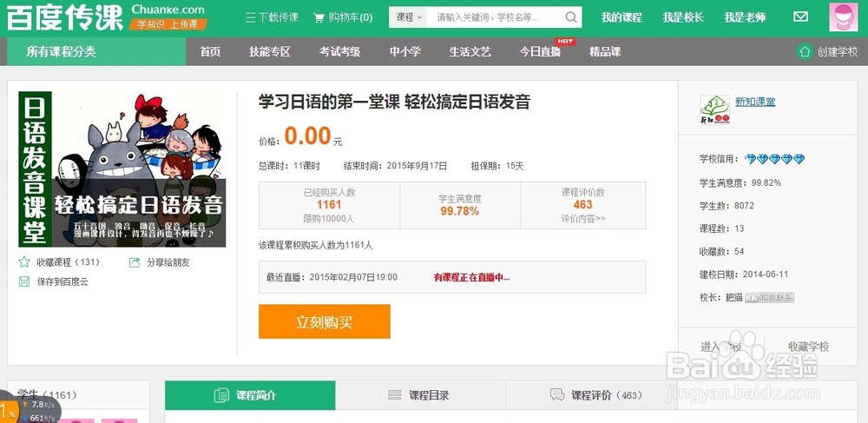The height and width of the screenshot is (423, 868).
Task: Switch to 课程评价 (463) tab
Action: click(x=592, y=395)
